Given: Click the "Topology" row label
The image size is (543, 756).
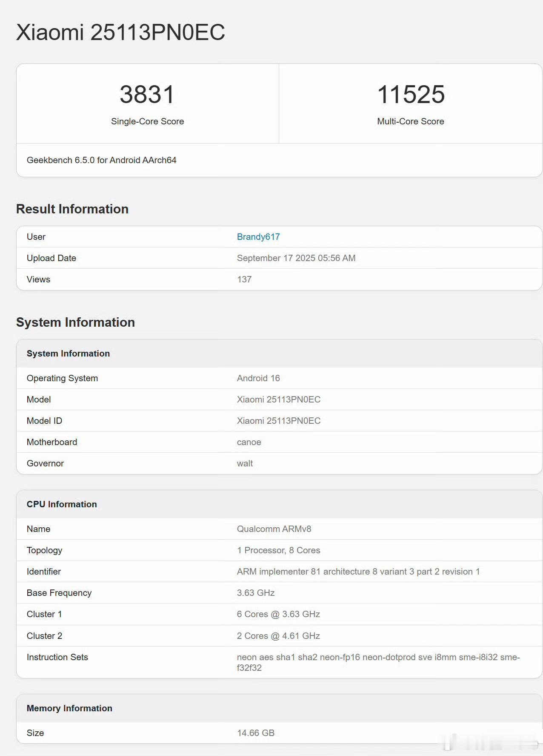Looking at the screenshot, I should tap(44, 550).
